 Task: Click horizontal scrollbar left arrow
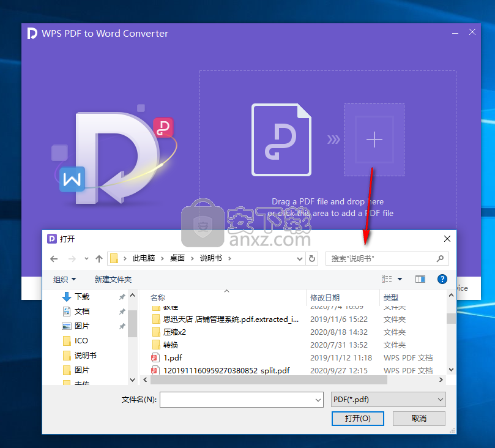(x=145, y=380)
